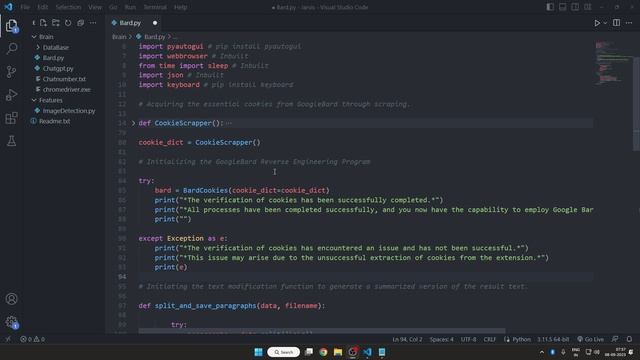Image resolution: width=640 pixels, height=360 pixels.
Task: Click the editor horizontal scrollbar
Action: click(322, 331)
